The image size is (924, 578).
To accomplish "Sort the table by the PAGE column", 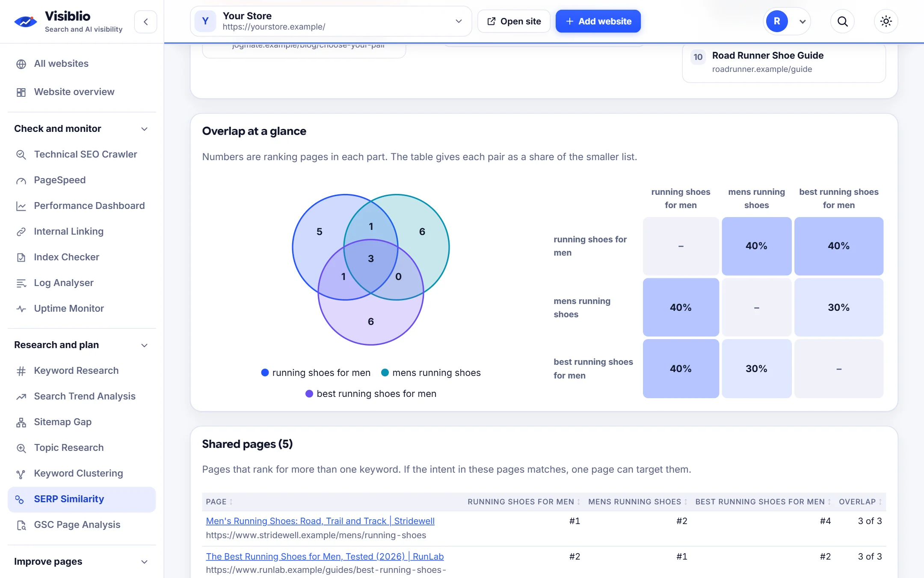I will click(219, 502).
